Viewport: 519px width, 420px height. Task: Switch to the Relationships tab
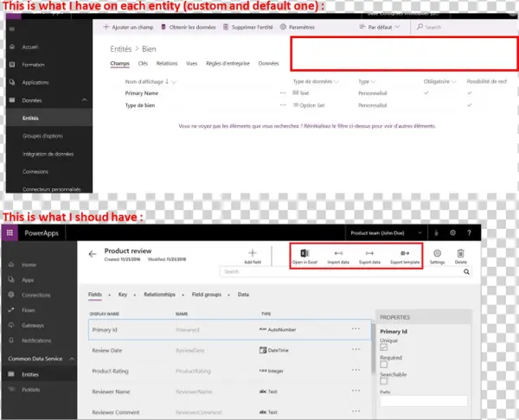point(160,294)
